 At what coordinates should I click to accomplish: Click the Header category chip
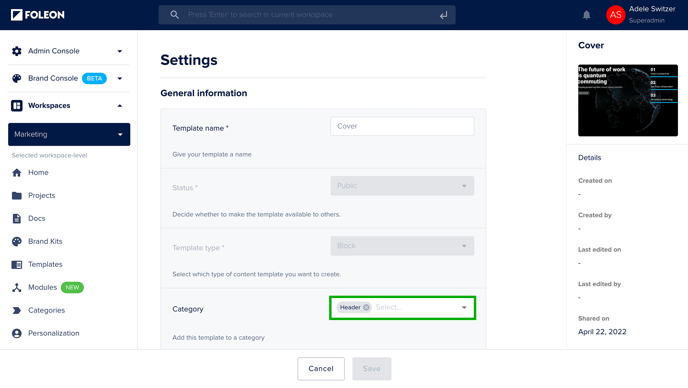354,307
